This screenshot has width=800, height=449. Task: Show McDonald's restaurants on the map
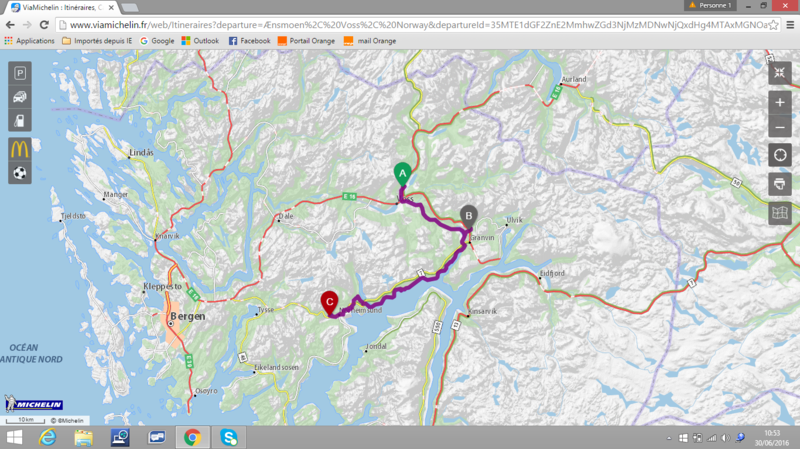click(x=20, y=148)
